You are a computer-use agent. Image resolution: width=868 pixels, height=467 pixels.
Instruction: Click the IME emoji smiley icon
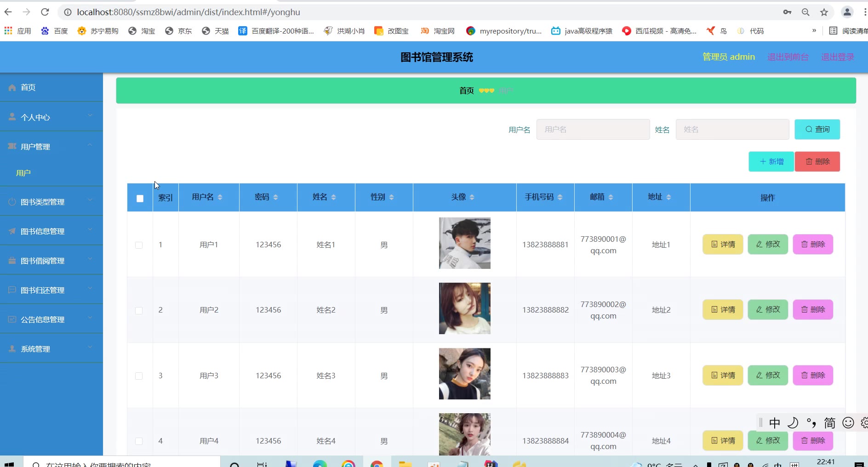click(x=848, y=422)
